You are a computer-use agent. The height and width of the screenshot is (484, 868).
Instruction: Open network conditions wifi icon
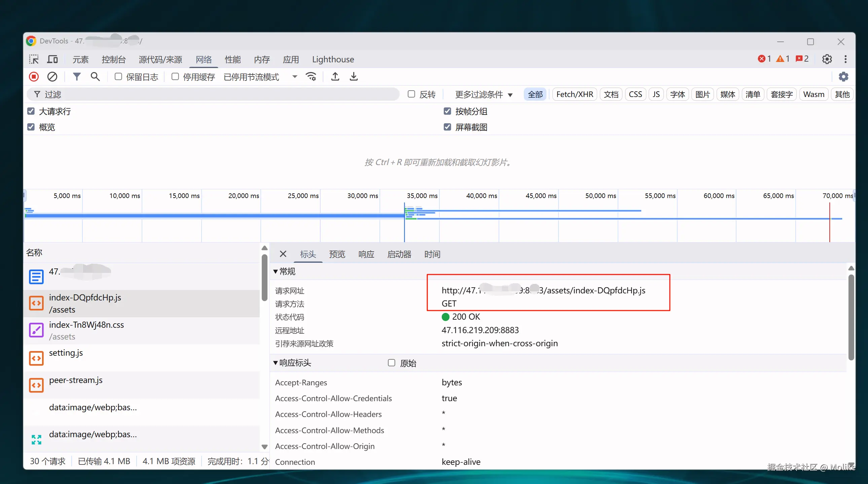[x=311, y=77]
